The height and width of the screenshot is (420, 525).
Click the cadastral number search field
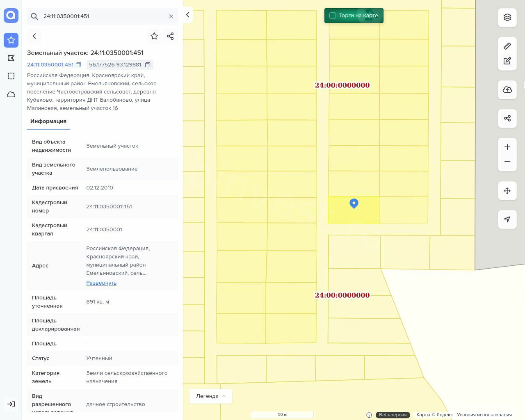pos(103,16)
